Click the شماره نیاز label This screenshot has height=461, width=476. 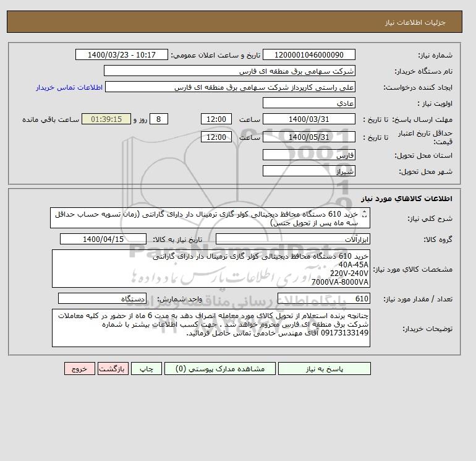point(435,55)
